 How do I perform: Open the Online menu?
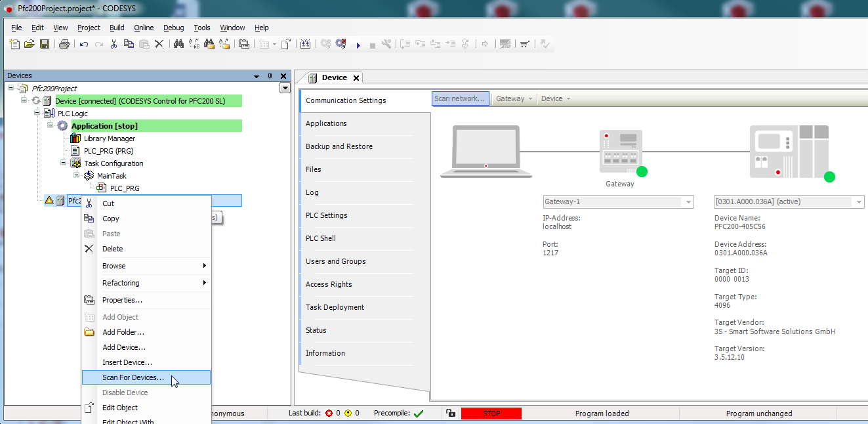pyautogui.click(x=144, y=28)
